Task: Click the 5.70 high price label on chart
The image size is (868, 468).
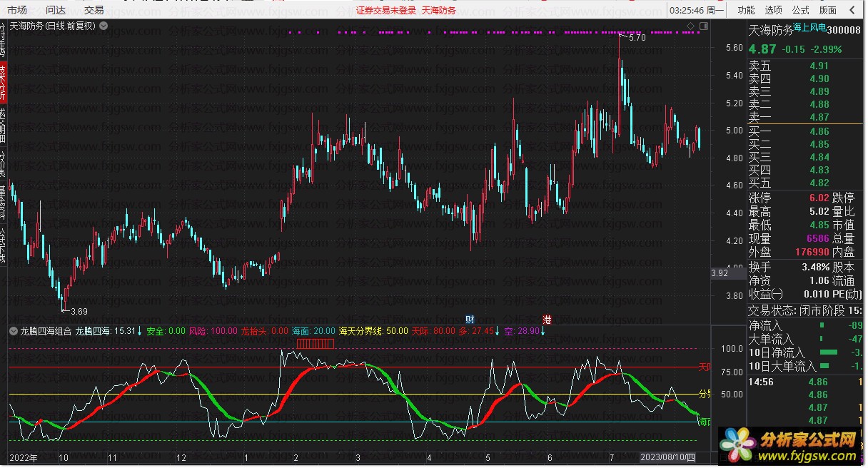Action: coord(636,38)
